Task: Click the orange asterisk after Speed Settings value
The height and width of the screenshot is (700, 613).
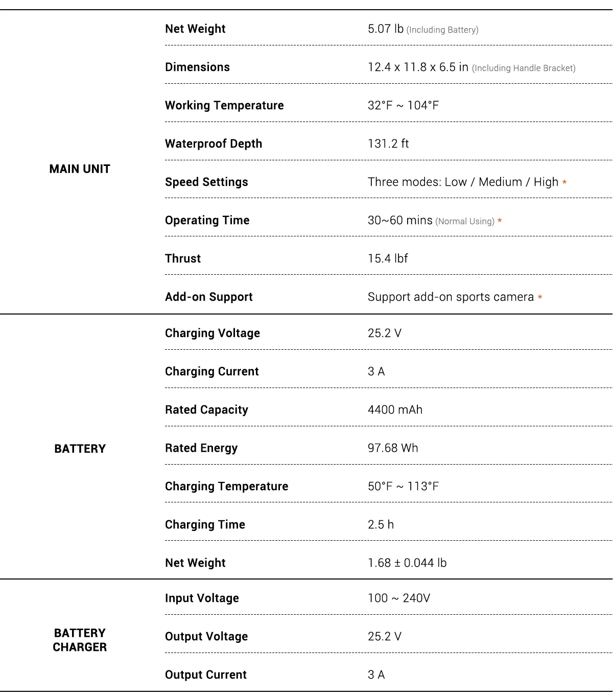Action: pyautogui.click(x=564, y=182)
